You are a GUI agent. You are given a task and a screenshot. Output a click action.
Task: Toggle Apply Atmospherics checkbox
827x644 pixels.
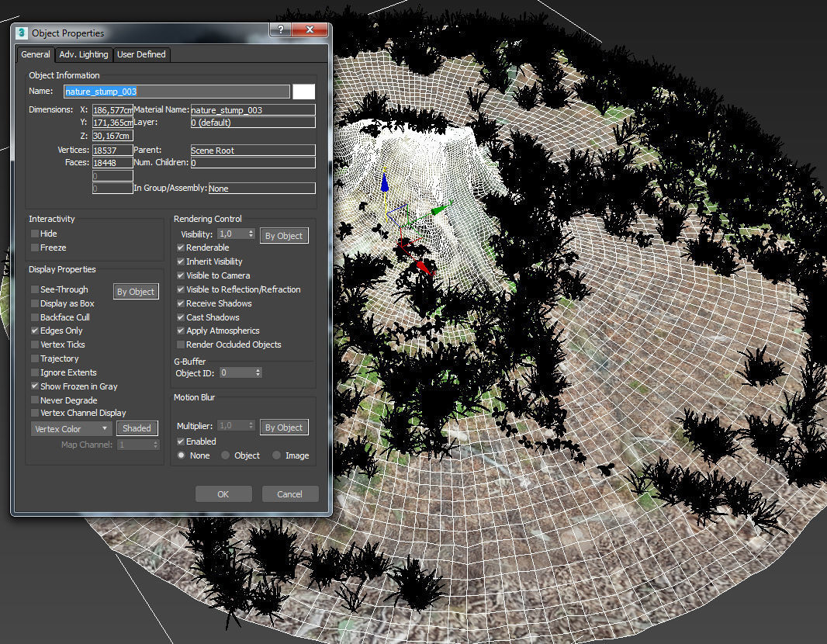[x=181, y=331]
